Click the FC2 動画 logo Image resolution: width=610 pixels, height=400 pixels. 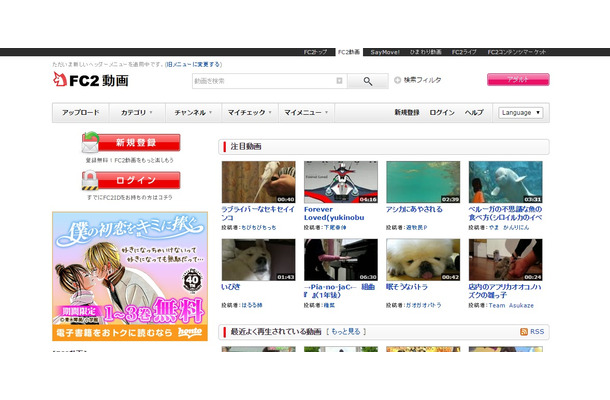coord(91,80)
